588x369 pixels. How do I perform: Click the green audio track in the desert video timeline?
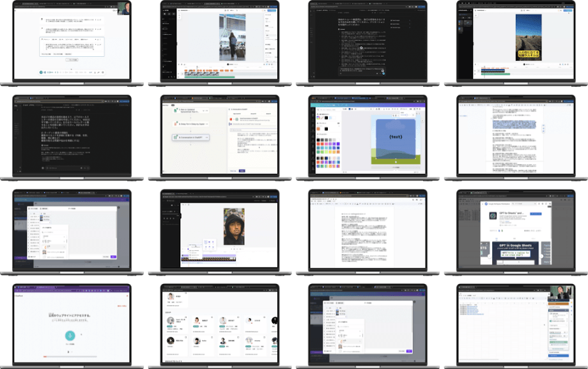coord(495,74)
